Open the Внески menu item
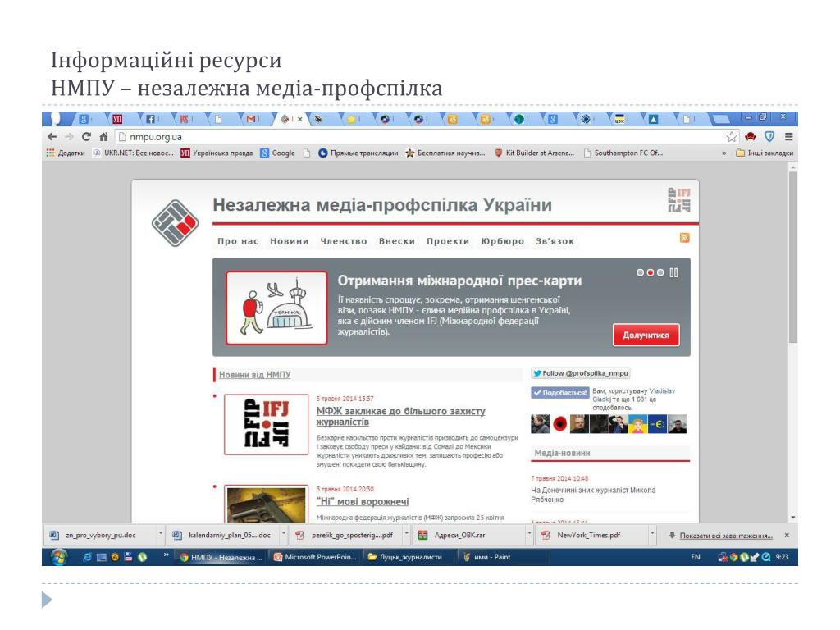Viewport: 840px width, 630px height. click(x=397, y=241)
